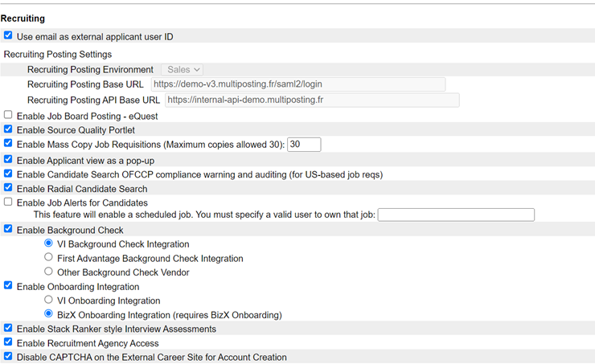This screenshot has width=595, height=364.
Task: Select First Advantage Background Check Integration radio
Action: pyautogui.click(x=49, y=258)
